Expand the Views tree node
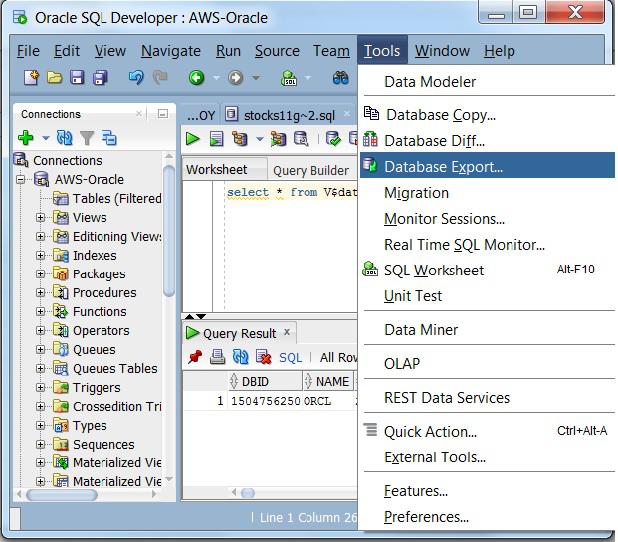This screenshot has height=542, width=618. coord(40,218)
